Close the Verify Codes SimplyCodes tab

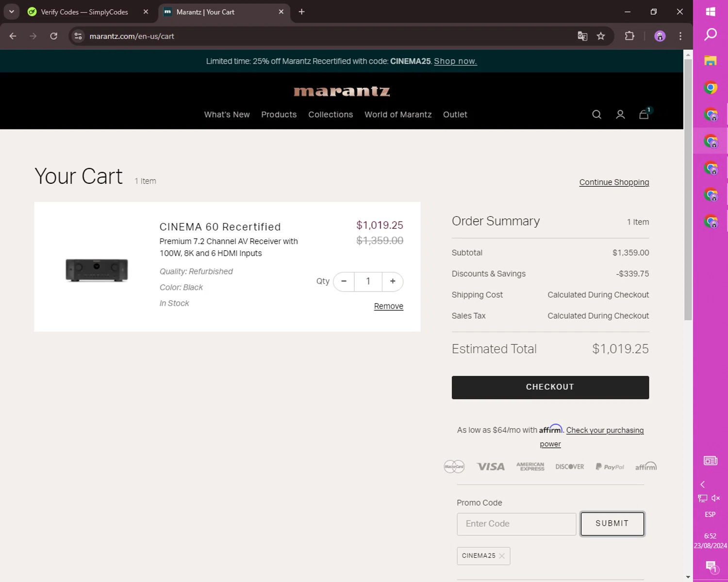point(146,12)
